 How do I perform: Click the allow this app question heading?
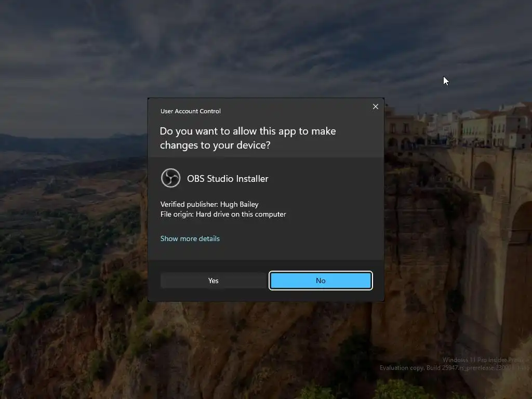pos(248,138)
